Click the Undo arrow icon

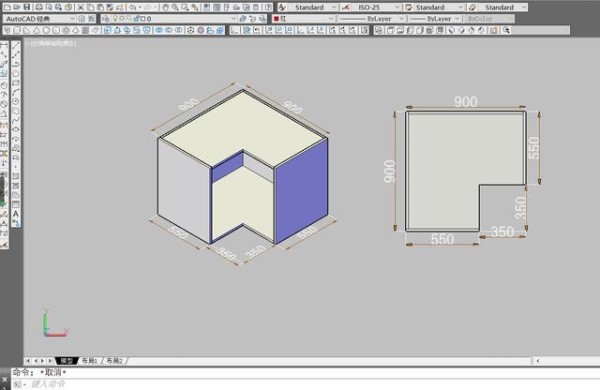point(133,7)
